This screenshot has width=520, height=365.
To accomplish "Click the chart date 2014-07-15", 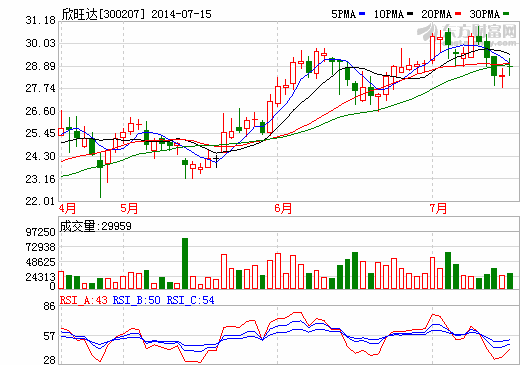I will pyautogui.click(x=181, y=14).
